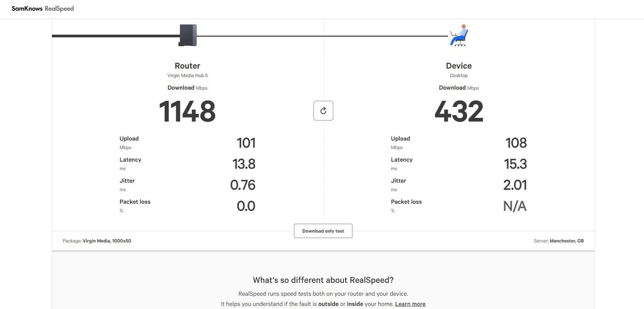
Task: Click the device download speed 432
Action: coord(459,111)
